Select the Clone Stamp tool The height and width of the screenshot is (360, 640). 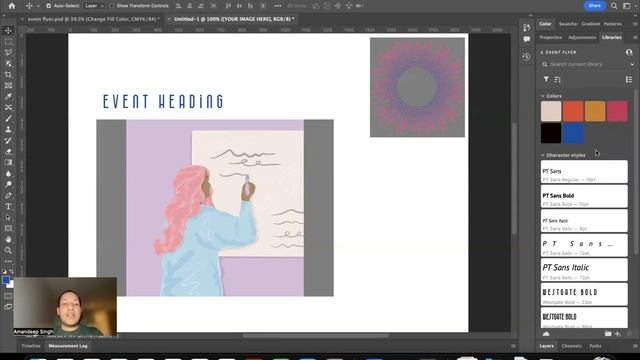(x=8, y=129)
